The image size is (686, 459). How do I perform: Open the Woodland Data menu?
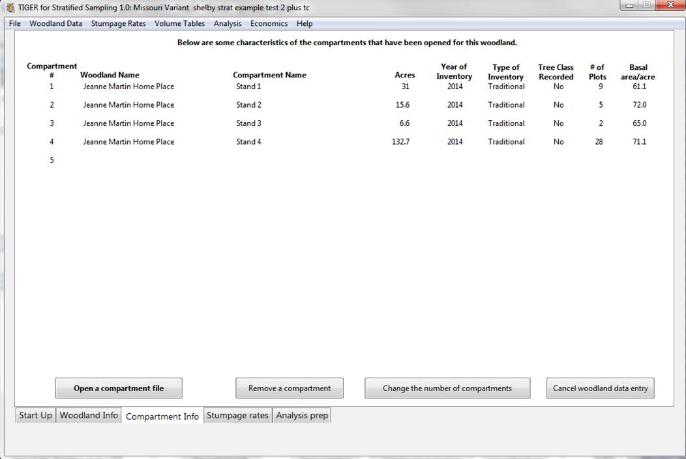(56, 23)
